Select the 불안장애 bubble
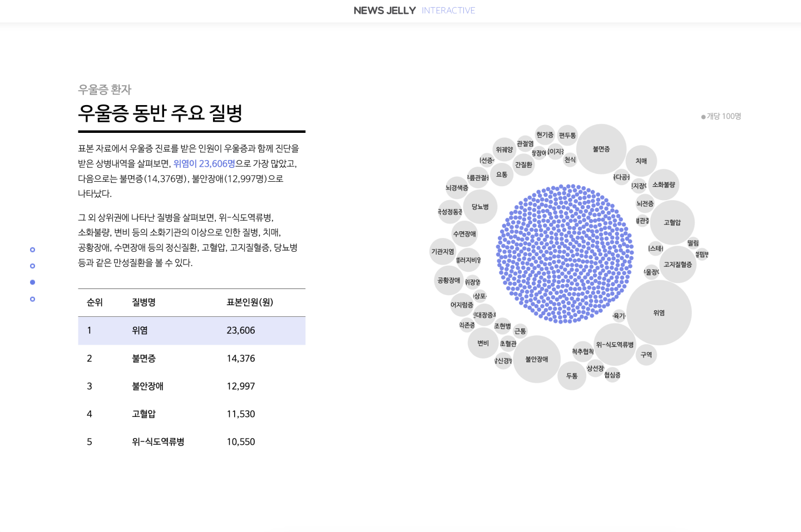 (537, 359)
